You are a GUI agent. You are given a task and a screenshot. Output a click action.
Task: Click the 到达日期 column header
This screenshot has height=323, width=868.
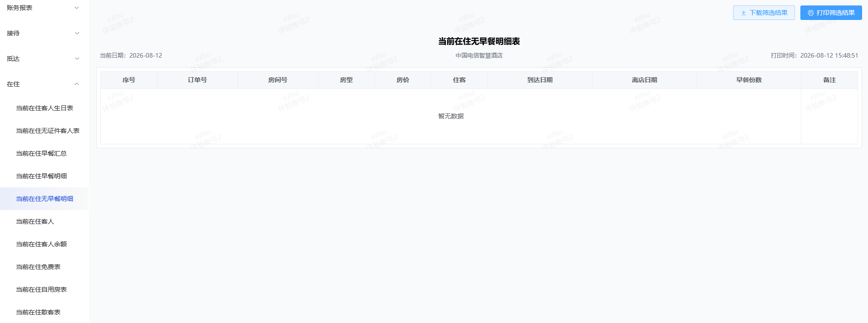[x=540, y=80]
